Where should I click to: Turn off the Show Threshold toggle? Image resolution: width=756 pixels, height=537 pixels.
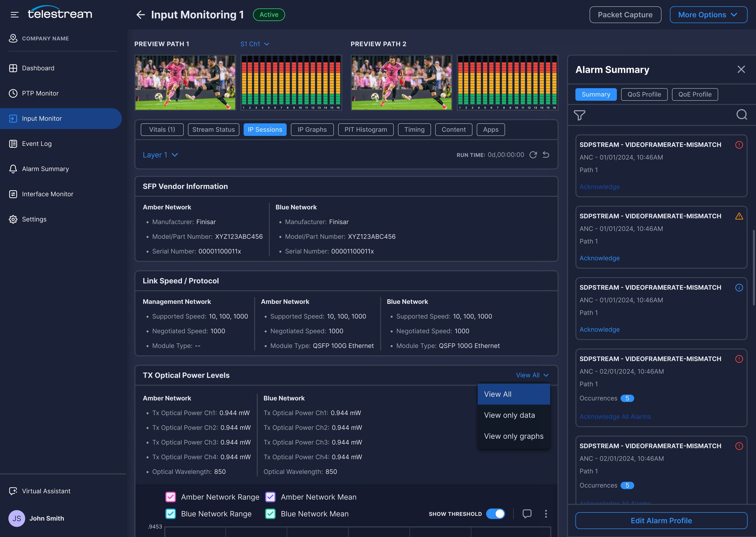click(495, 513)
